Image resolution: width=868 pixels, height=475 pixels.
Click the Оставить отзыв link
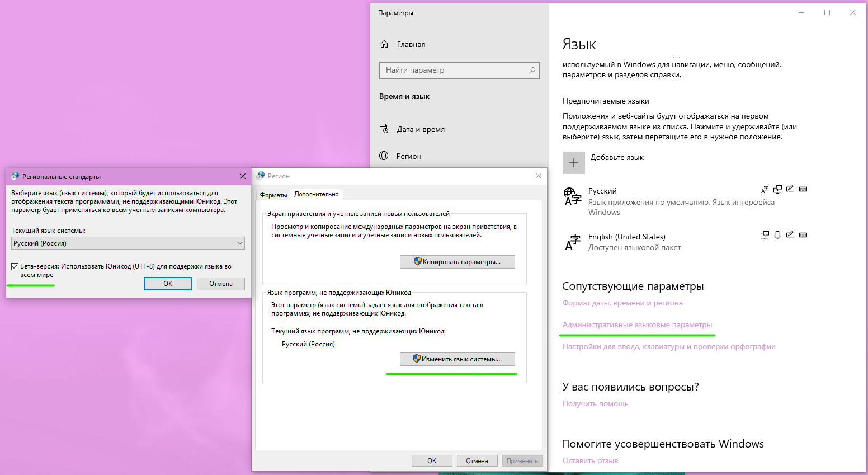591,461
